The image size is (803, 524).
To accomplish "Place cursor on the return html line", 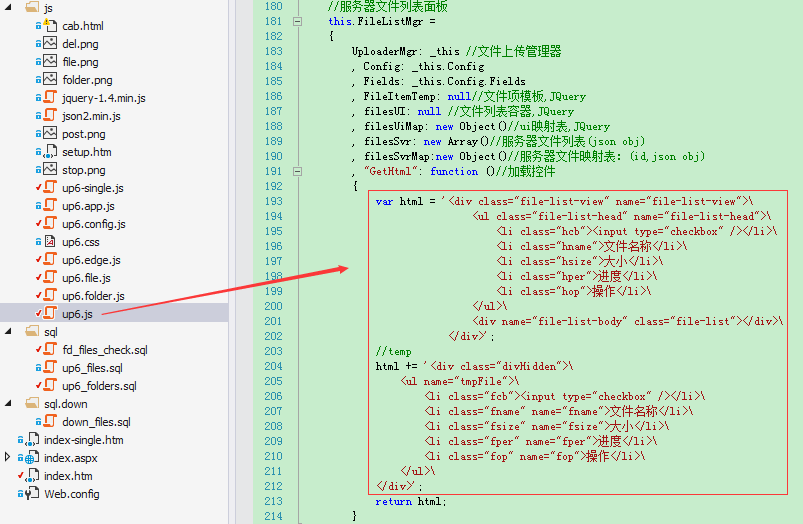I will 411,502.
